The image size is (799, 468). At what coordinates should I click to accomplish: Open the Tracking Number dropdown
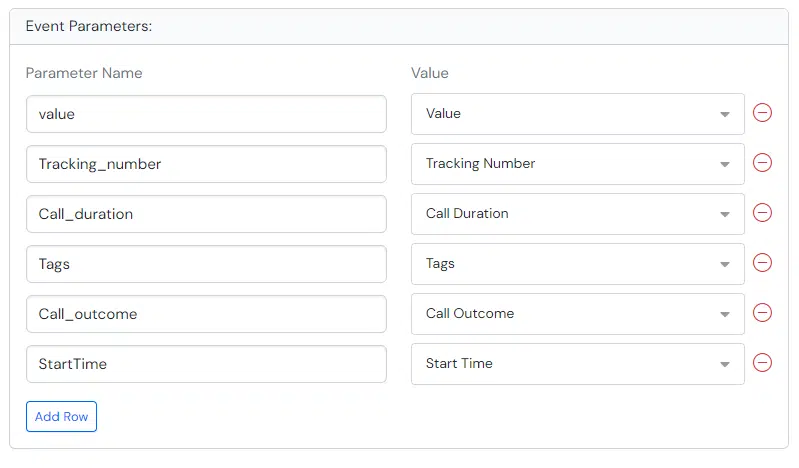click(577, 164)
